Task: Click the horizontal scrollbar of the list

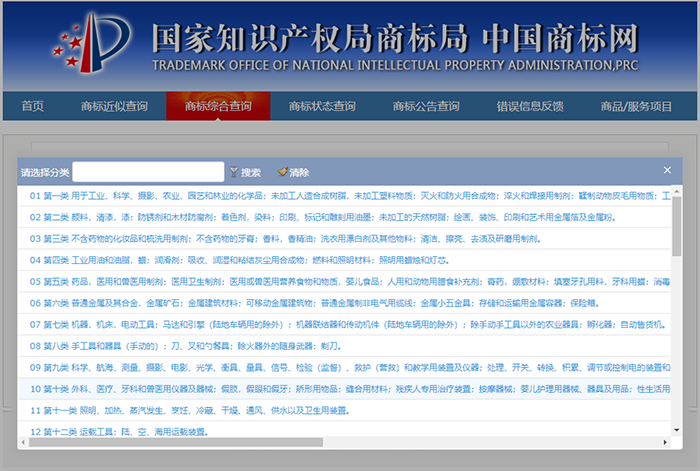Action: [340, 443]
